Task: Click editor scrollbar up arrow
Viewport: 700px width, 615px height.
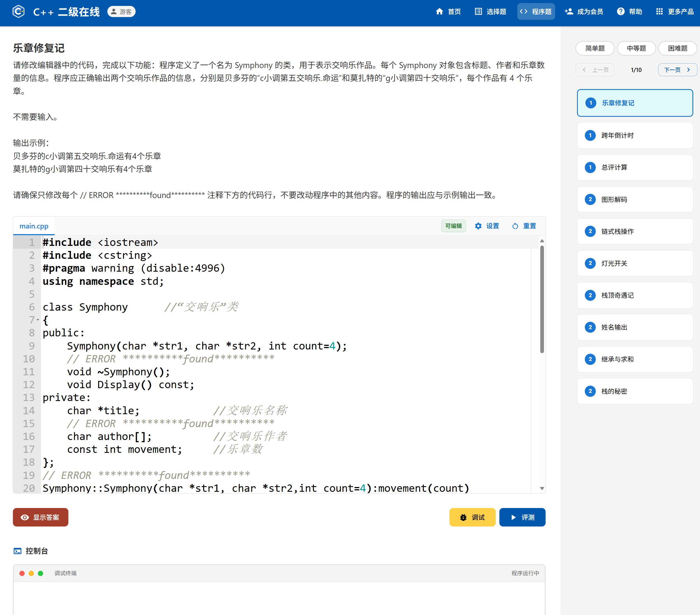Action: click(542, 241)
